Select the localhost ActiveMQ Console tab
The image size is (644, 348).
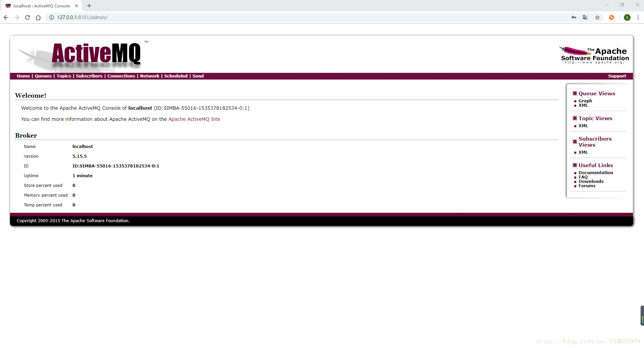pos(42,6)
